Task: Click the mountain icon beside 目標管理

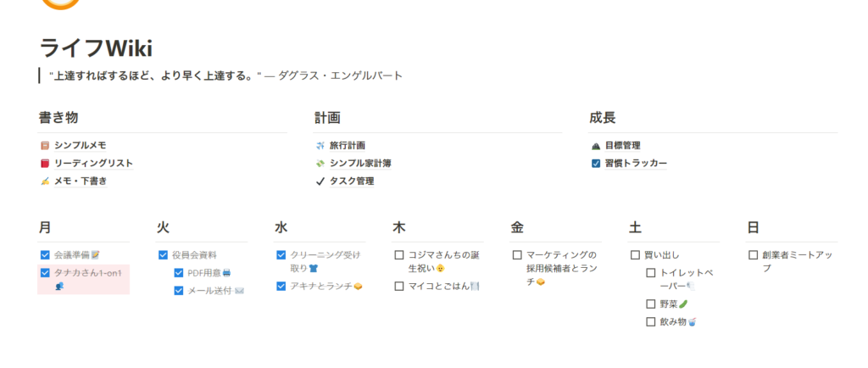Action: pyautogui.click(x=596, y=146)
